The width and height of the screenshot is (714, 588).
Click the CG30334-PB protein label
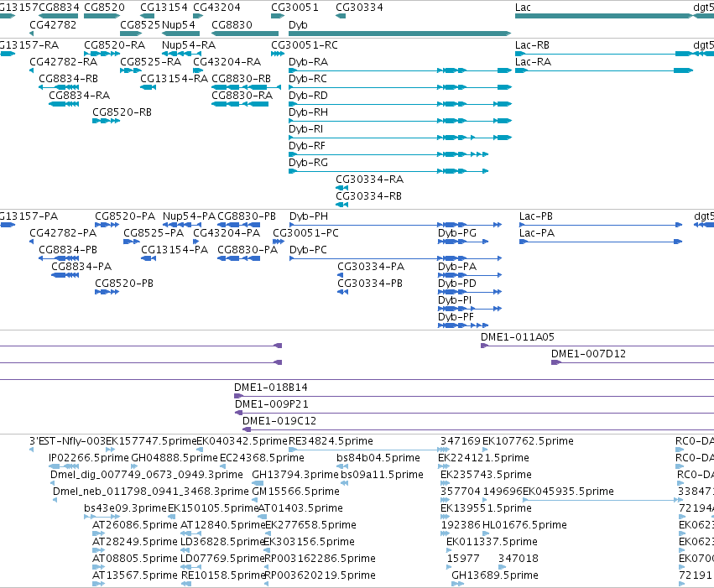point(370,284)
